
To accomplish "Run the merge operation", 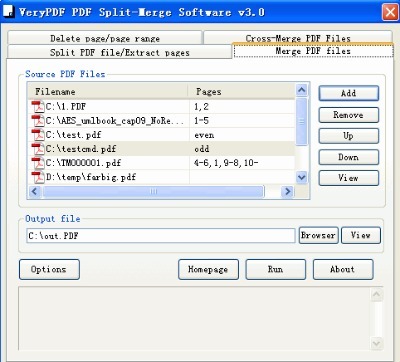I will (276, 269).
